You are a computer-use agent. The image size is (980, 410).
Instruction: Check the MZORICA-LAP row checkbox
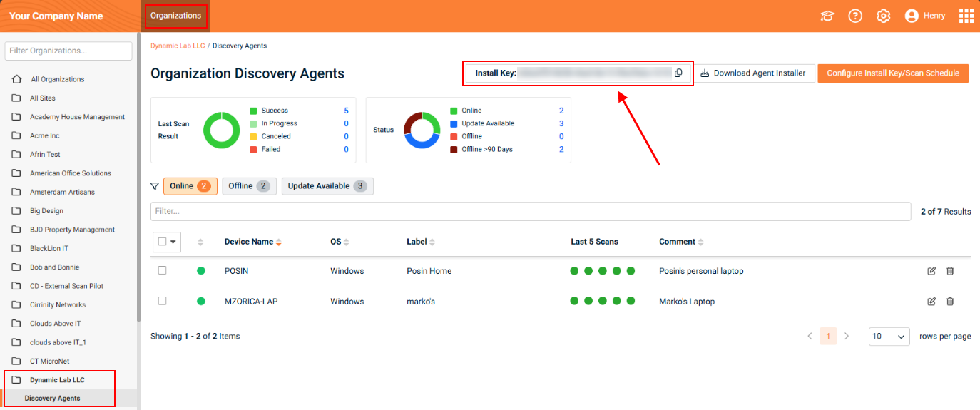click(163, 301)
